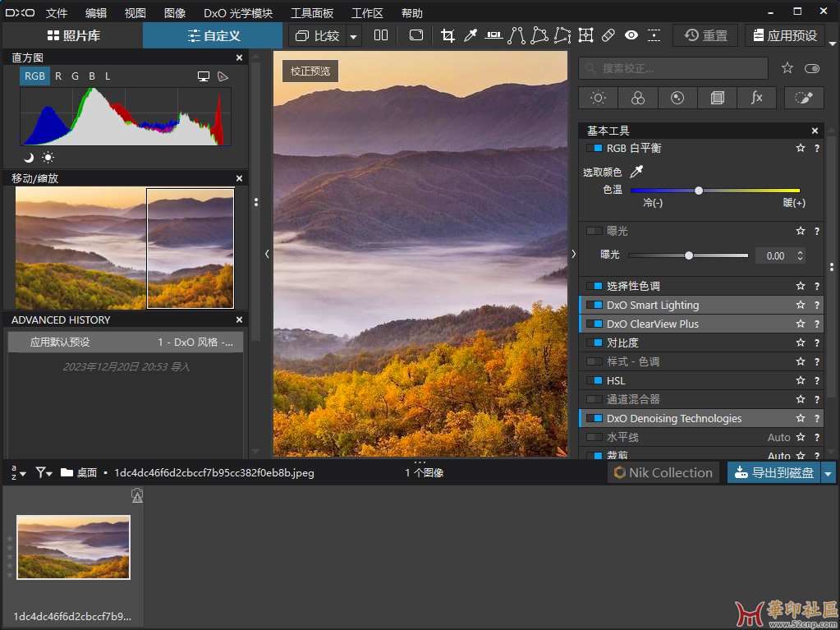Turn off the HSL correction switch

594,381
